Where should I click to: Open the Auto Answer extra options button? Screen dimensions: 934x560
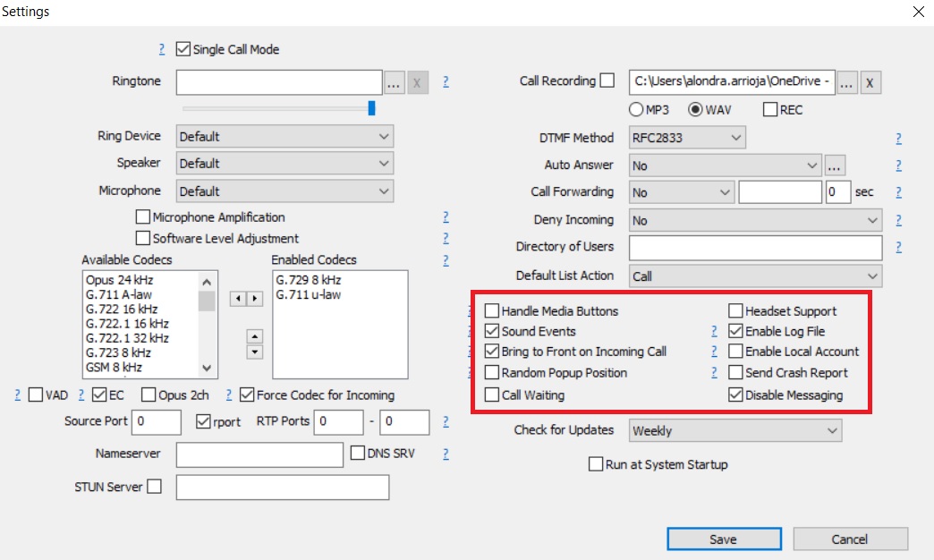tap(835, 165)
